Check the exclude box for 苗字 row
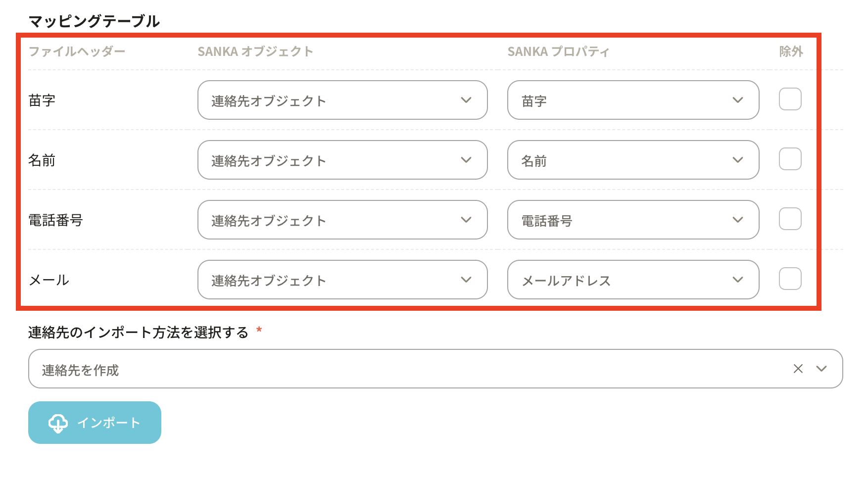This screenshot has height=480, width=868. (790, 99)
